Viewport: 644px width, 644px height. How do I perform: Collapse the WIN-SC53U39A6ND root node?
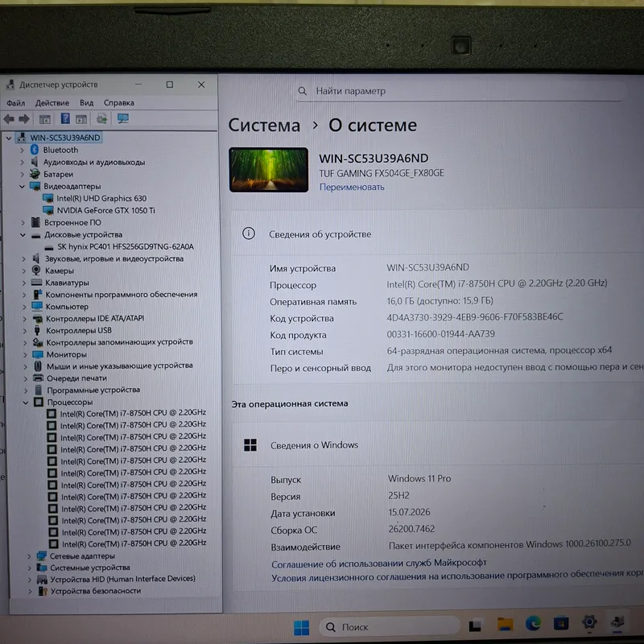pyautogui.click(x=9, y=138)
